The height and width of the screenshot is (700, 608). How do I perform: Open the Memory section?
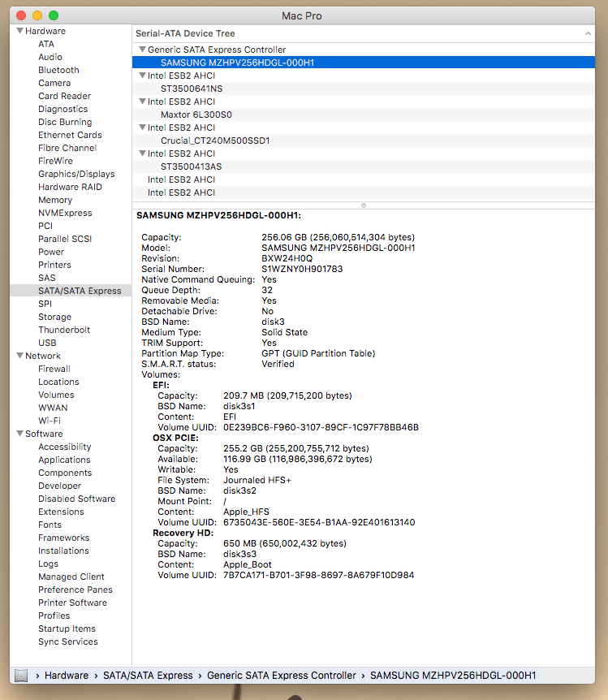click(x=55, y=200)
